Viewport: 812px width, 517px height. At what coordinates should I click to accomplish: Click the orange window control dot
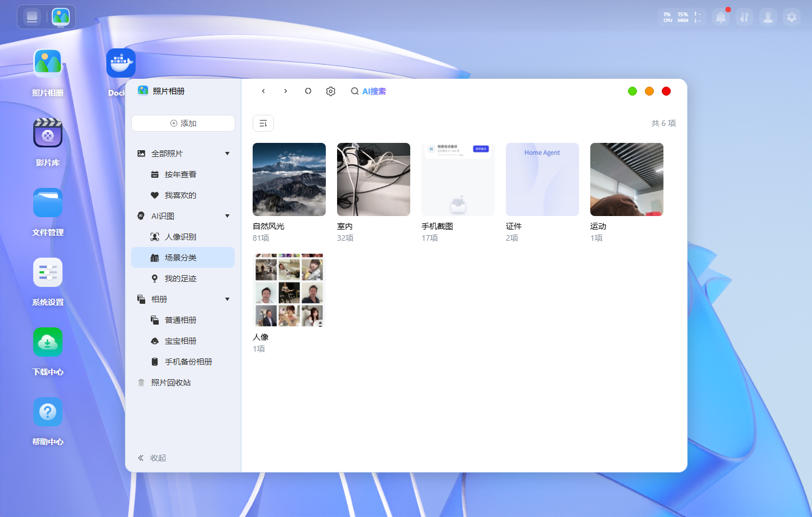649,91
